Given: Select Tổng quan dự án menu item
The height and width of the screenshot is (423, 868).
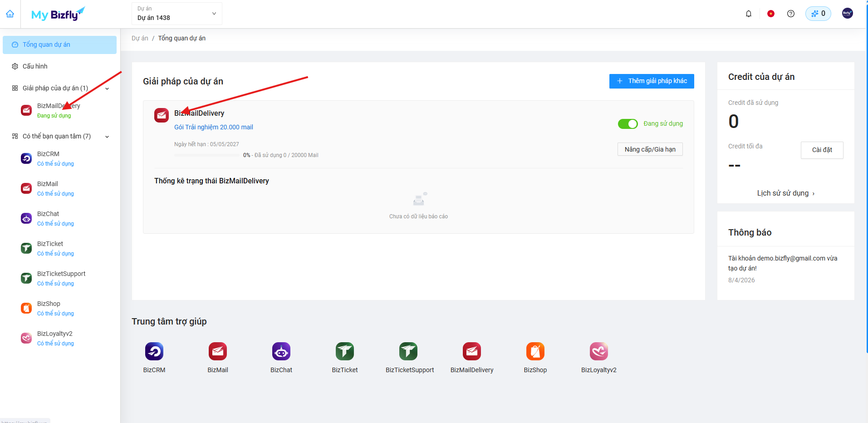Looking at the screenshot, I should coord(59,45).
